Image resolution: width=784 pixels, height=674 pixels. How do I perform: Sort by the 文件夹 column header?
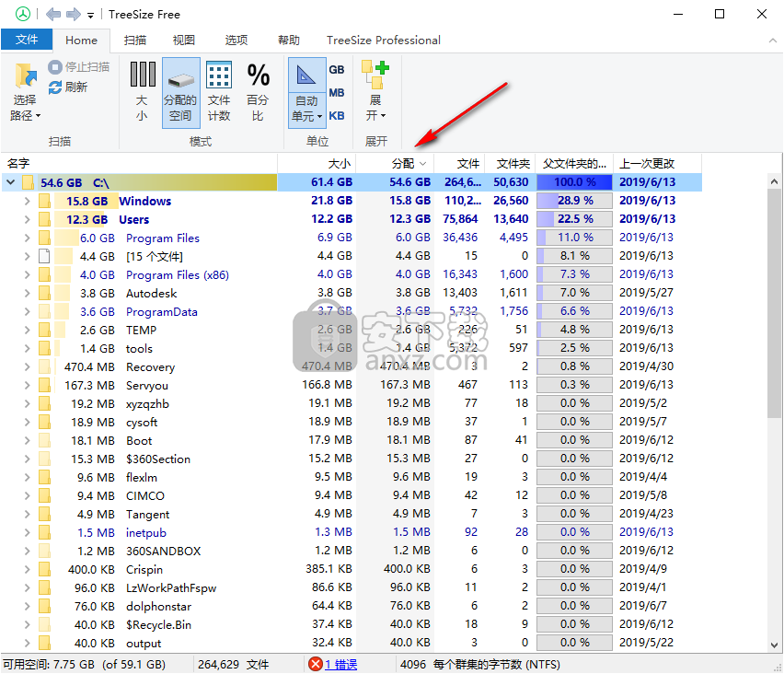coord(510,164)
